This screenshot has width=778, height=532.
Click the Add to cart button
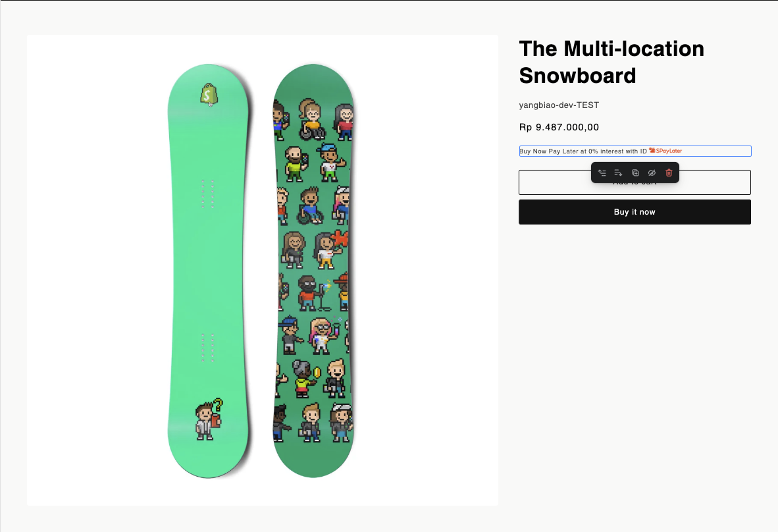point(635,182)
